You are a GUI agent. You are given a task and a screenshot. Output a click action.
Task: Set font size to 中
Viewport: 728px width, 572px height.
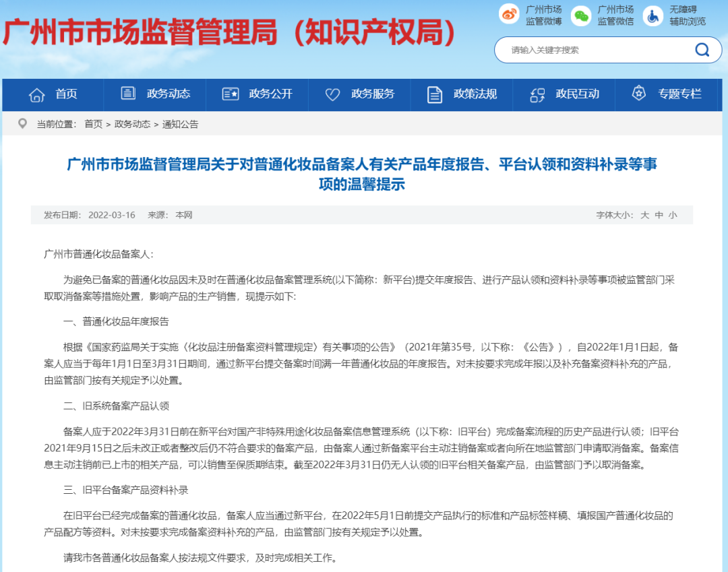click(659, 215)
